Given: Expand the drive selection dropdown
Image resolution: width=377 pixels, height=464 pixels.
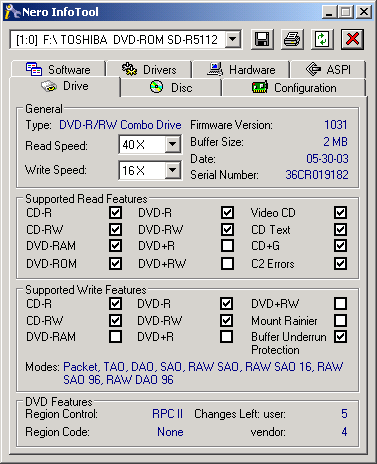Looking at the screenshot, I should pos(233,40).
